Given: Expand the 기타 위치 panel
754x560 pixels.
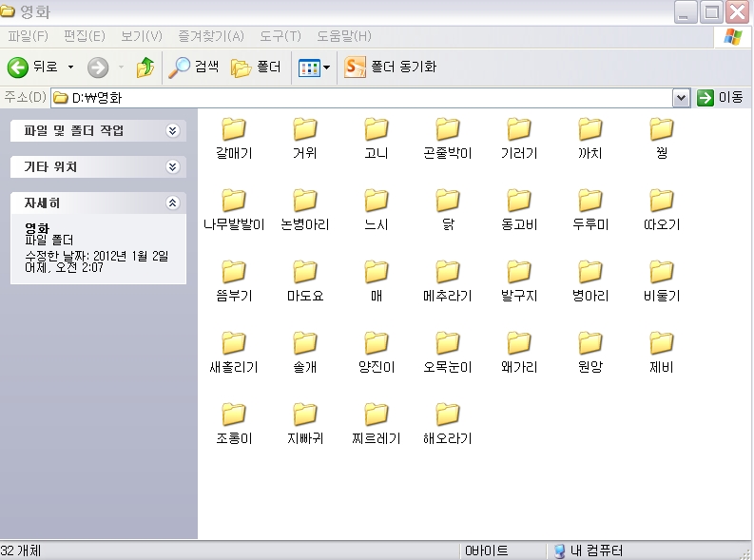Looking at the screenshot, I should [x=172, y=167].
